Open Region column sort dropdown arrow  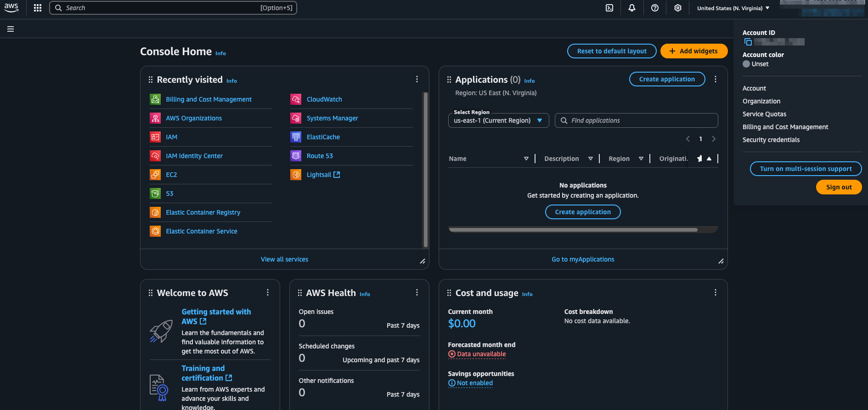[x=641, y=159]
